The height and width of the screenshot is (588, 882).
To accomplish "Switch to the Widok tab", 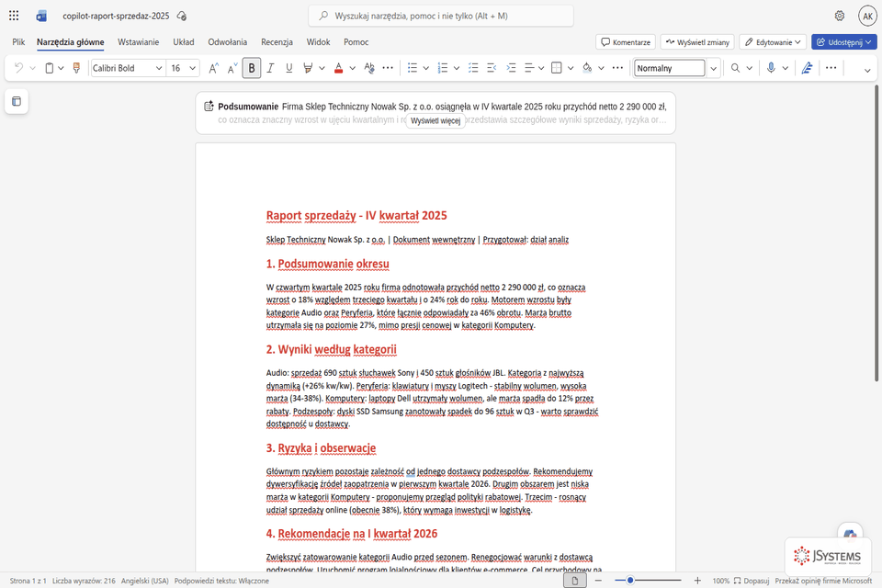I will [319, 42].
